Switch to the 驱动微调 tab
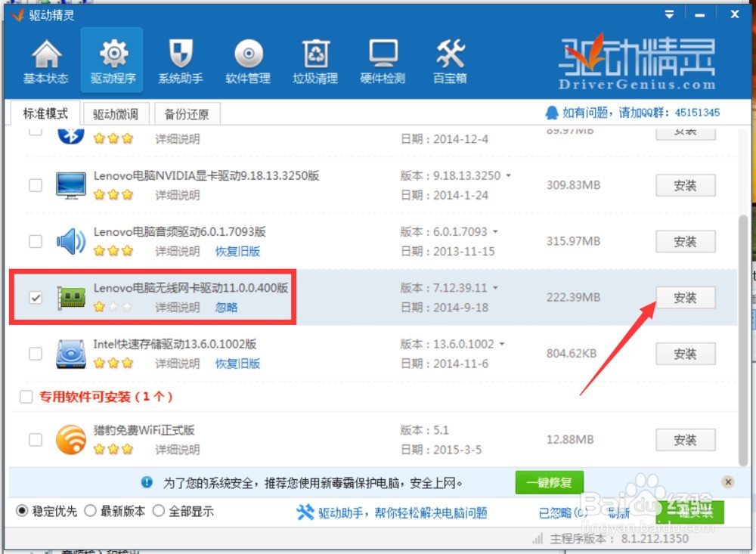The image size is (756, 554). [x=116, y=113]
